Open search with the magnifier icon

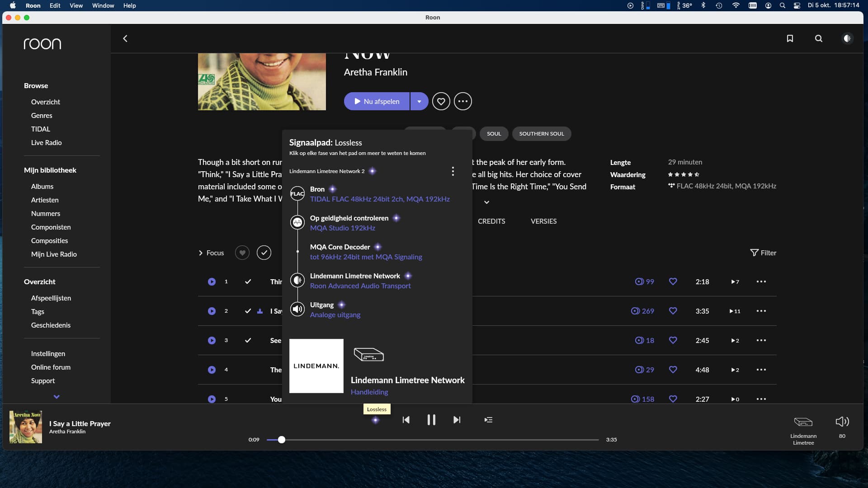[x=819, y=38]
